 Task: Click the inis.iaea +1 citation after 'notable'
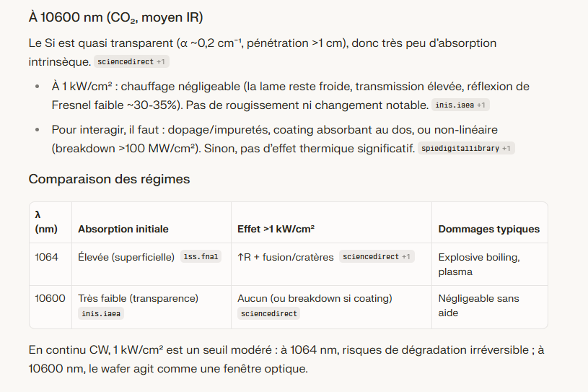pos(460,105)
